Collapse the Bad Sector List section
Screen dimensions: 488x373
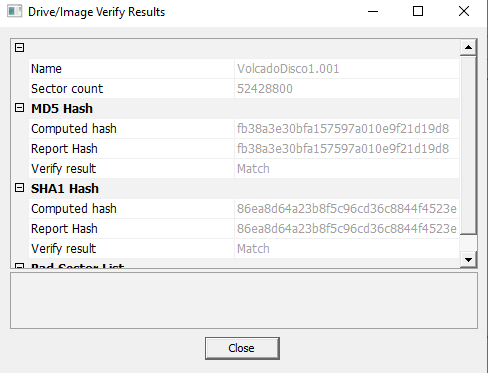(20, 266)
